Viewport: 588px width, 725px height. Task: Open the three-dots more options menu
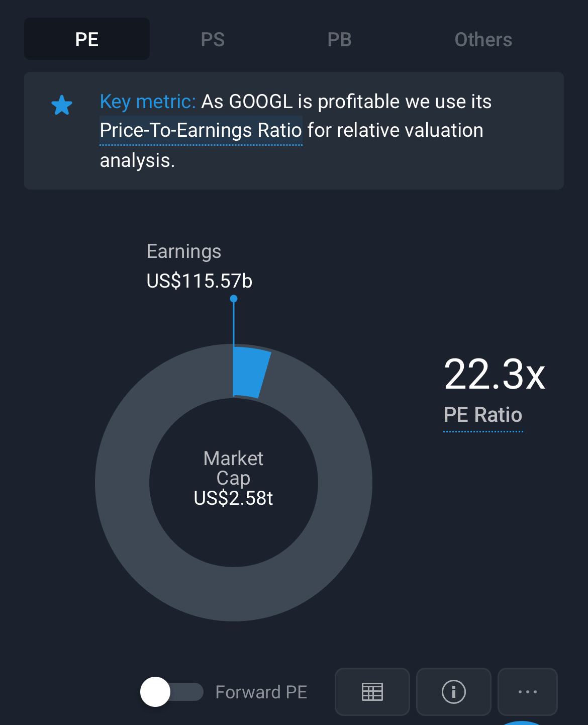(528, 692)
